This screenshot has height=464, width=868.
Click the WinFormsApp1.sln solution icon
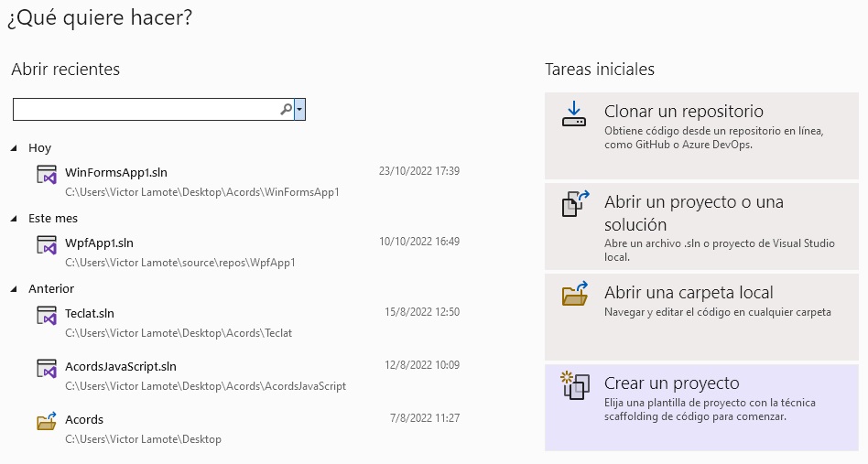(x=47, y=174)
